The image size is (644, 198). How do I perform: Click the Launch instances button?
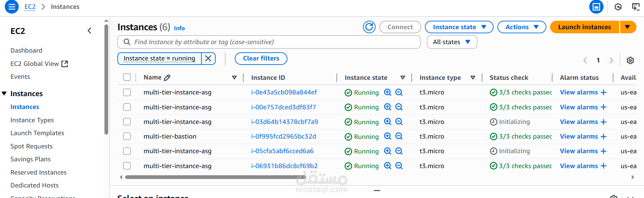584,27
